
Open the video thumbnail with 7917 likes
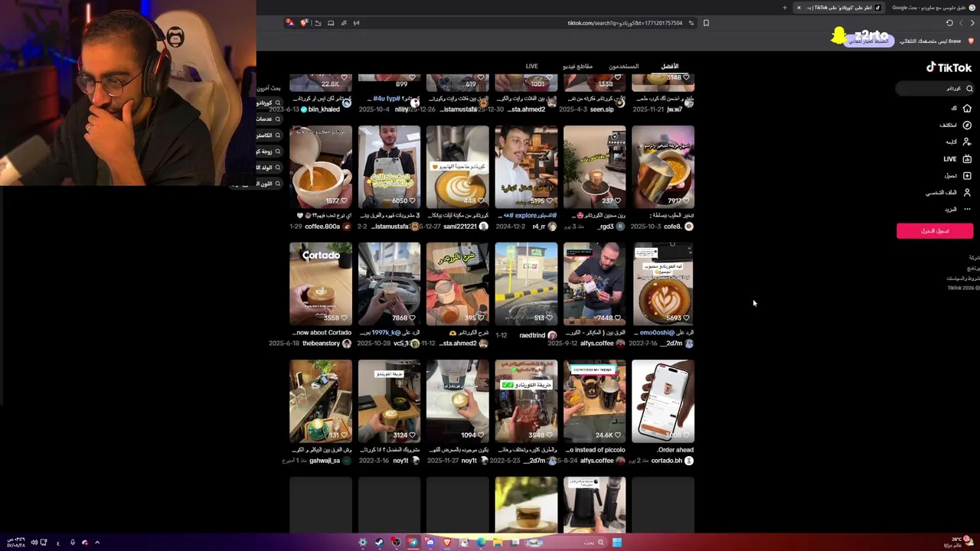(x=663, y=167)
